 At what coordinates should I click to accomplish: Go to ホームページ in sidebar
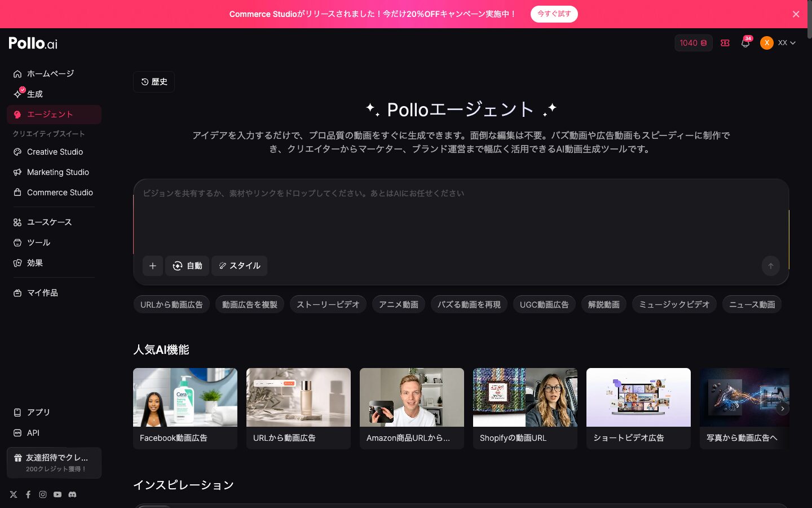click(x=54, y=74)
